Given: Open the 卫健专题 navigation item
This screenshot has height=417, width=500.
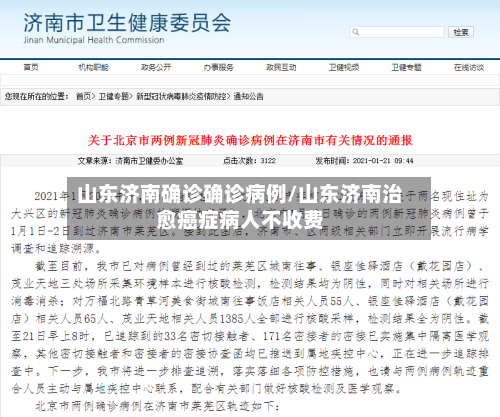Looking at the screenshot, I should pos(406,67).
